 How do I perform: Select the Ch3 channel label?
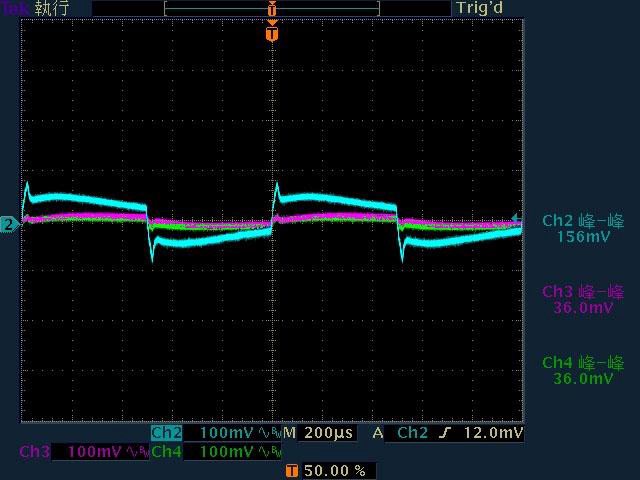pos(33,452)
